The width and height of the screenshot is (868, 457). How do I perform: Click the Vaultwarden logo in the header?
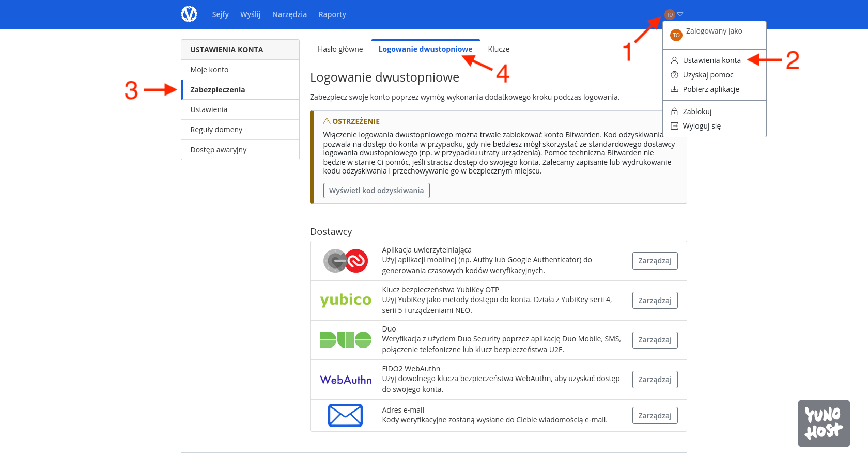point(189,14)
